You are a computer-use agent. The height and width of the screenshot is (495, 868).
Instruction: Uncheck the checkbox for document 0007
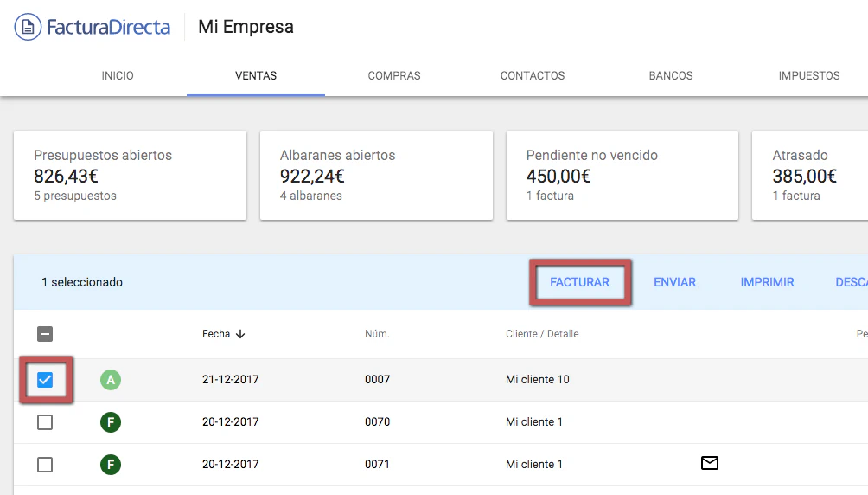point(45,380)
